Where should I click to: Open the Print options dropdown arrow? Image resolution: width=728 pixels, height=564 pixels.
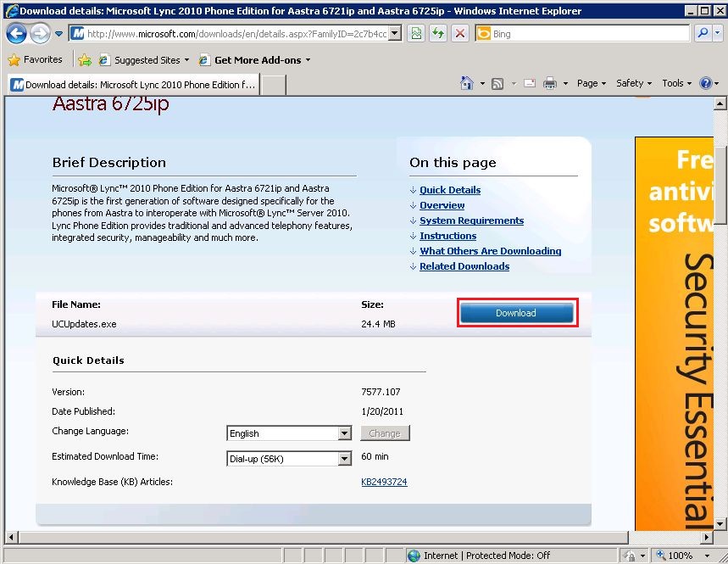tap(565, 84)
